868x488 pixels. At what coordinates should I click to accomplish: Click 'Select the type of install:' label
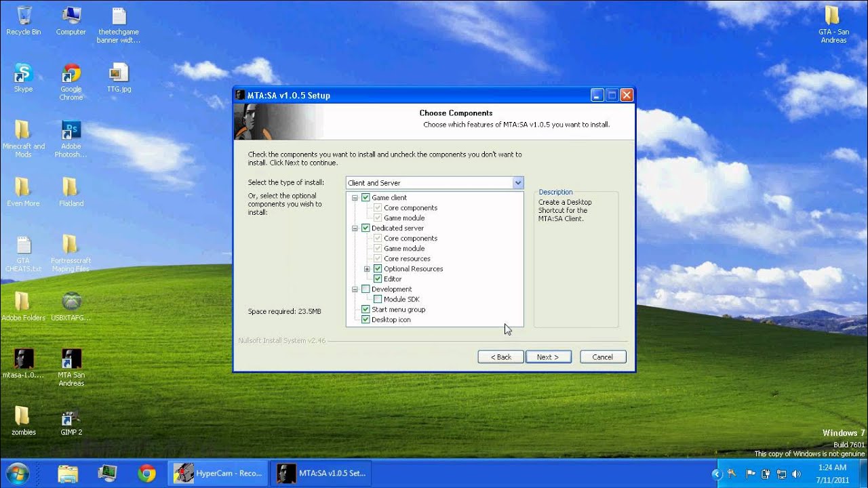[286, 182]
